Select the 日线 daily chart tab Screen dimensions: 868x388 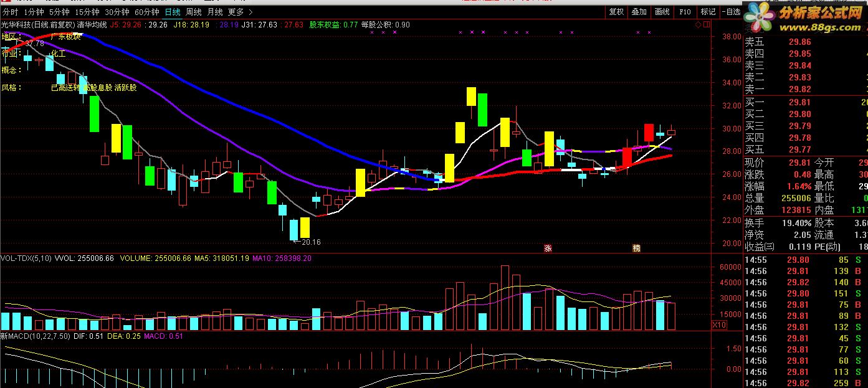click(x=173, y=12)
